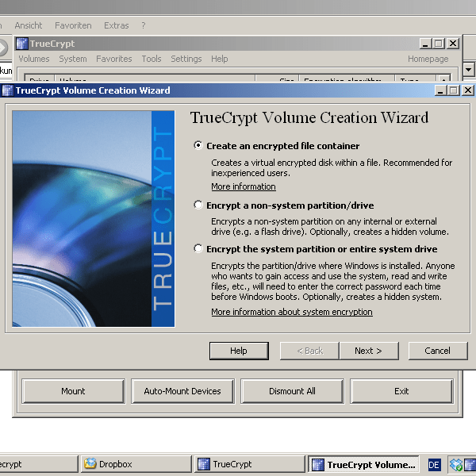Click the Dropbox tray icon
Viewport: 476px width, 476px height.
coord(455,465)
